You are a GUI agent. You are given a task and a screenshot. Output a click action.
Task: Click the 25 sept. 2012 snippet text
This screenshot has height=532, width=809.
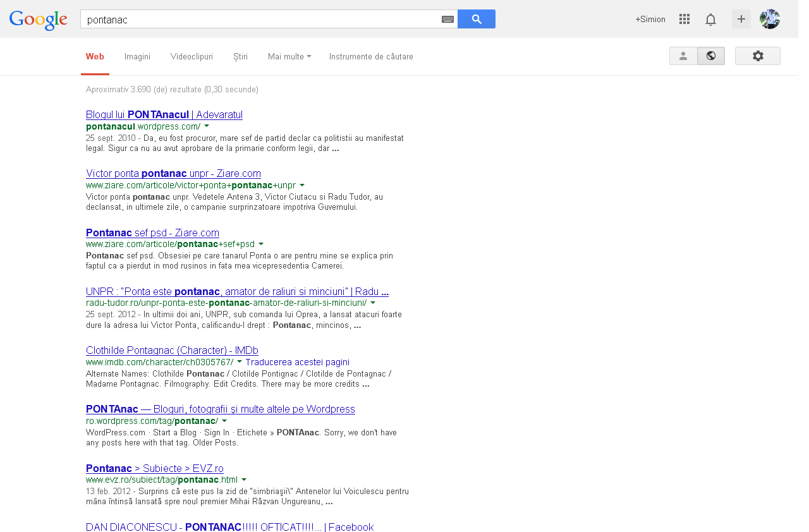[x=244, y=320]
